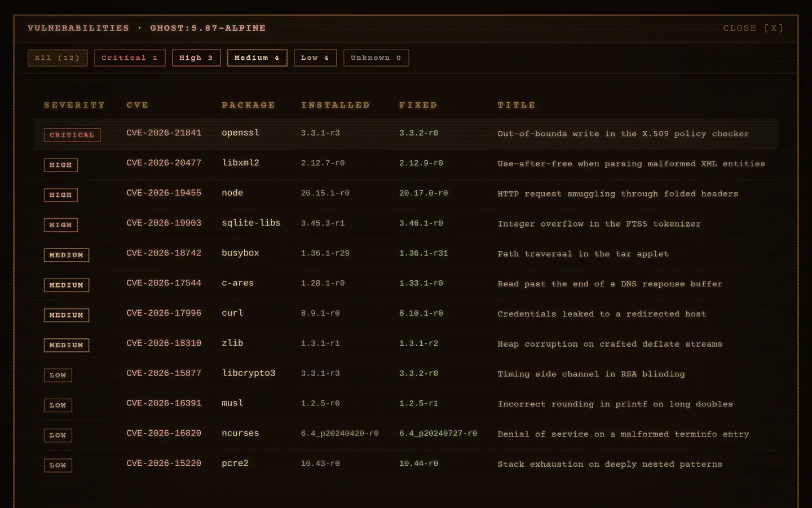Screen dimensions: 812x508
Task: Select the libcrypto3 package name
Action: [249, 373]
